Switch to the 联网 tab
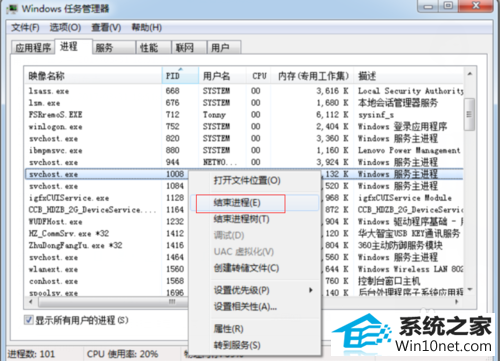500x361 pixels. pyautogui.click(x=189, y=48)
